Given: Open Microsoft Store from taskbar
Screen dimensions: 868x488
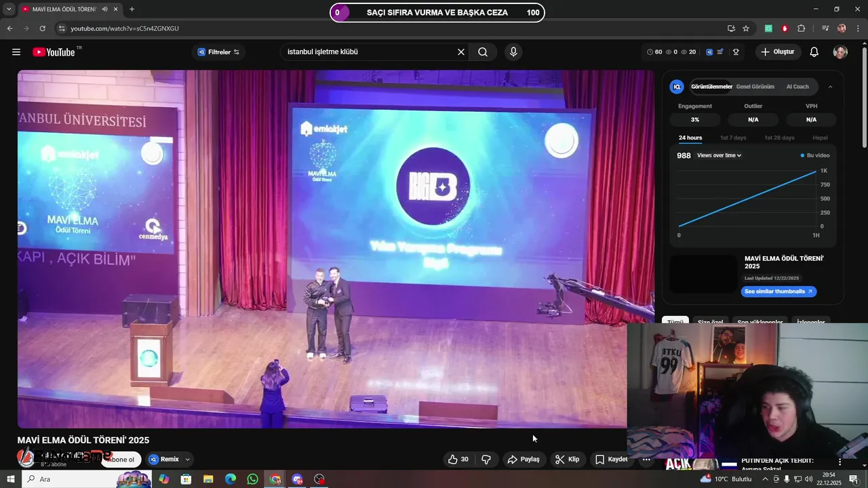Looking at the screenshot, I should tap(186, 479).
